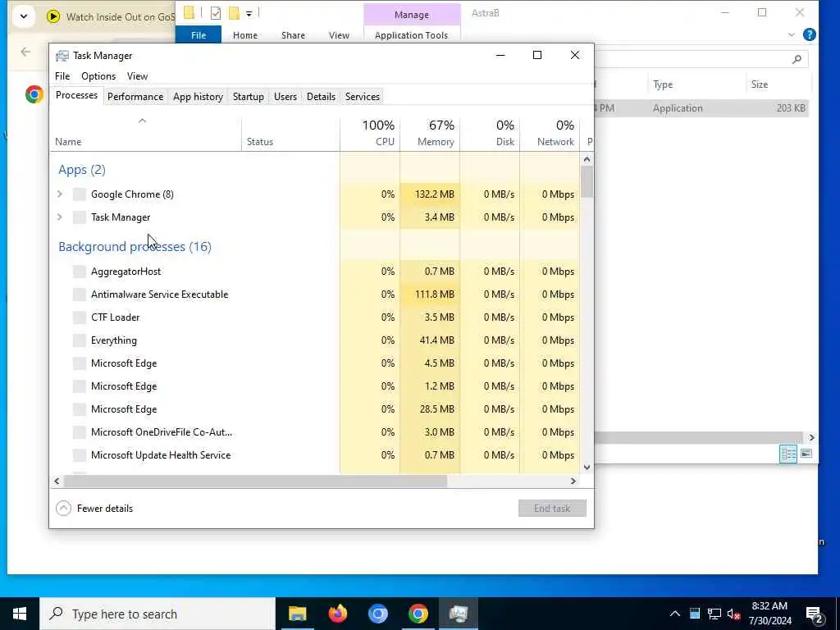Switch Explorer to large icons view
The image size is (840, 630).
tap(806, 454)
